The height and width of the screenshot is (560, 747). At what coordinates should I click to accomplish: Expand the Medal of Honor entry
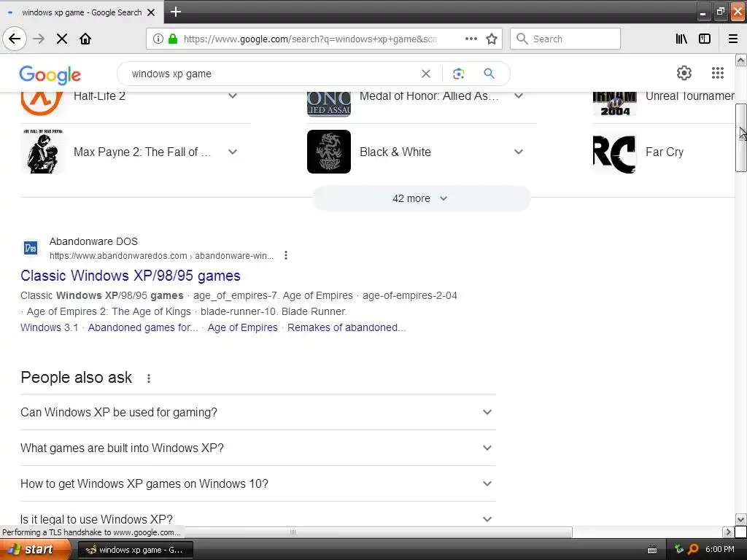coord(519,96)
